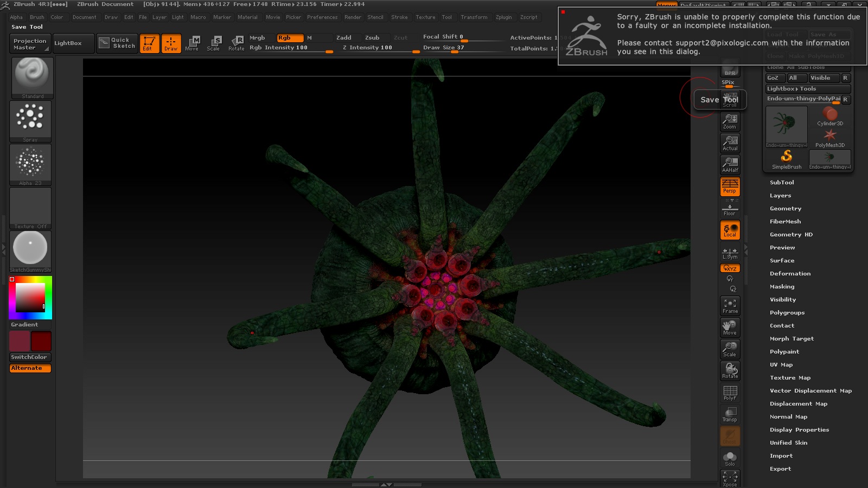Expand the UV Map section
The width and height of the screenshot is (868, 488).
tap(781, 365)
